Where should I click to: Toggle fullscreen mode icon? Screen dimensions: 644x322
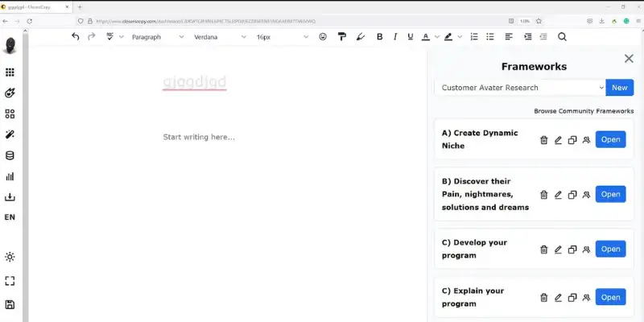tap(10, 281)
